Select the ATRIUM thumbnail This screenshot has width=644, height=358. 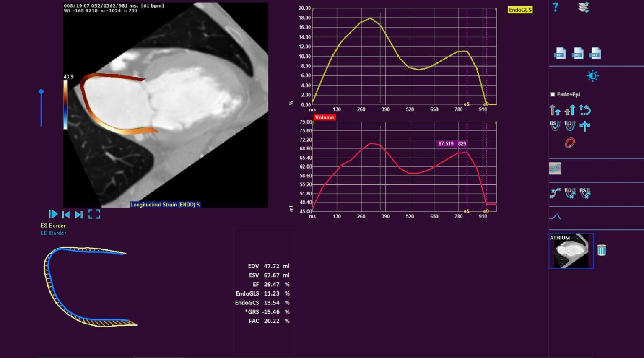tap(571, 251)
